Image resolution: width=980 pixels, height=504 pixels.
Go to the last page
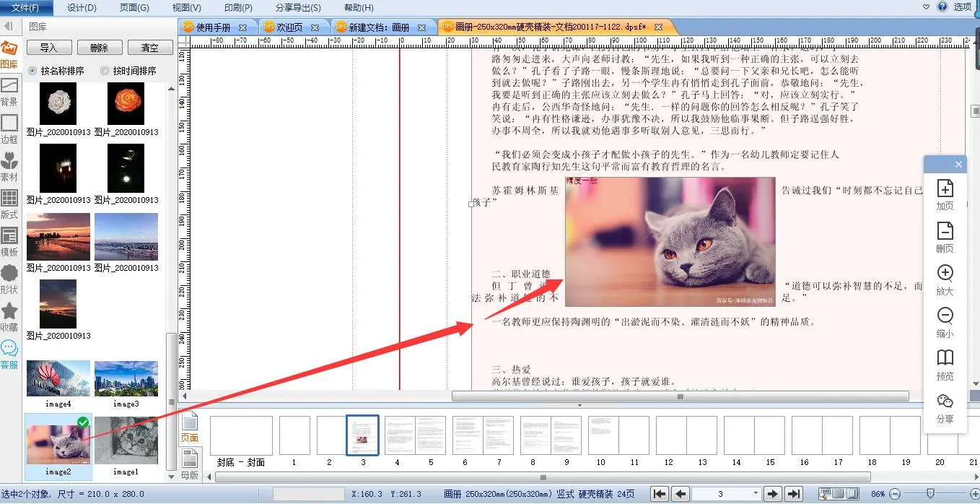pyautogui.click(x=794, y=494)
